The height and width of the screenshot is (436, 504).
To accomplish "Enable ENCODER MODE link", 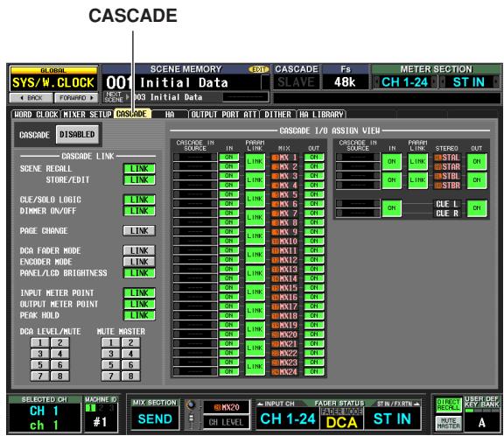I will [139, 262].
